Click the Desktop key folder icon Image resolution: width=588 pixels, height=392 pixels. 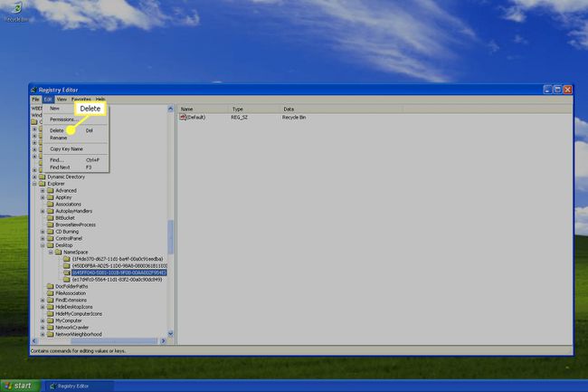pos(51,245)
